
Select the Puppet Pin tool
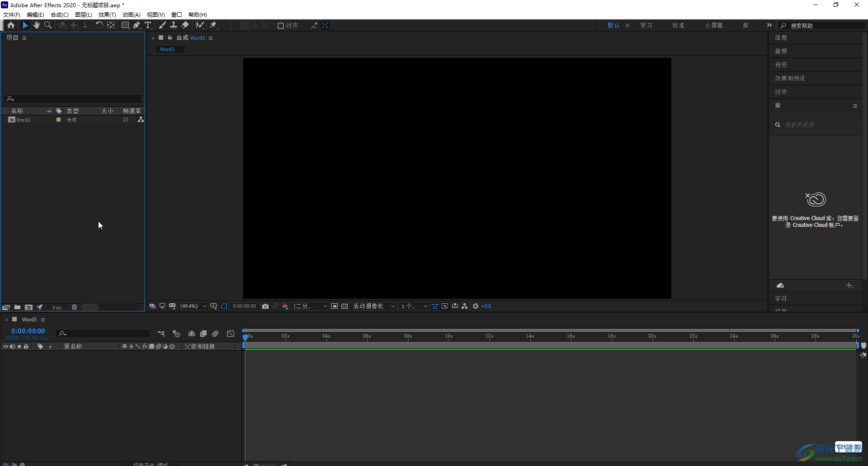click(x=214, y=25)
